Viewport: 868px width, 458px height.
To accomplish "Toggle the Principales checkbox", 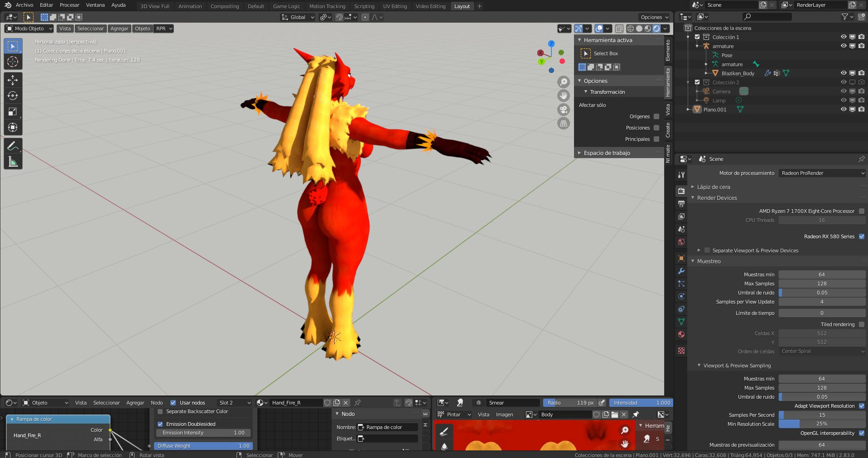I will tap(656, 139).
